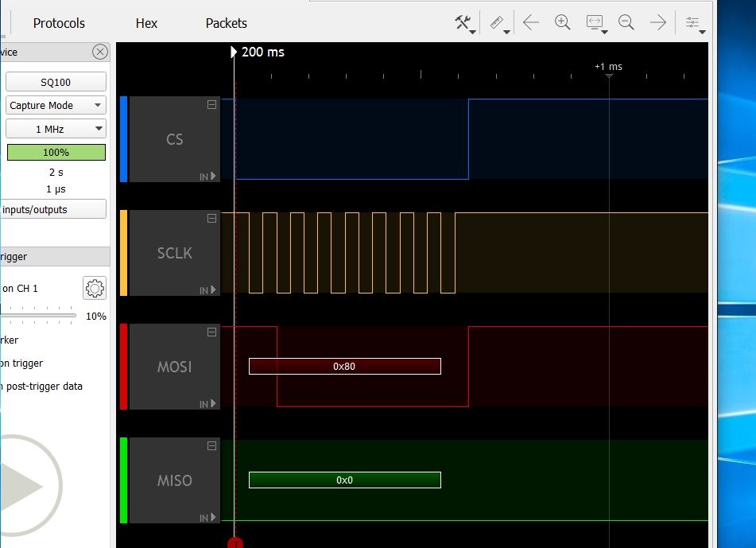Open the display settings sliders icon
The height and width of the screenshot is (548, 756).
[691, 21]
